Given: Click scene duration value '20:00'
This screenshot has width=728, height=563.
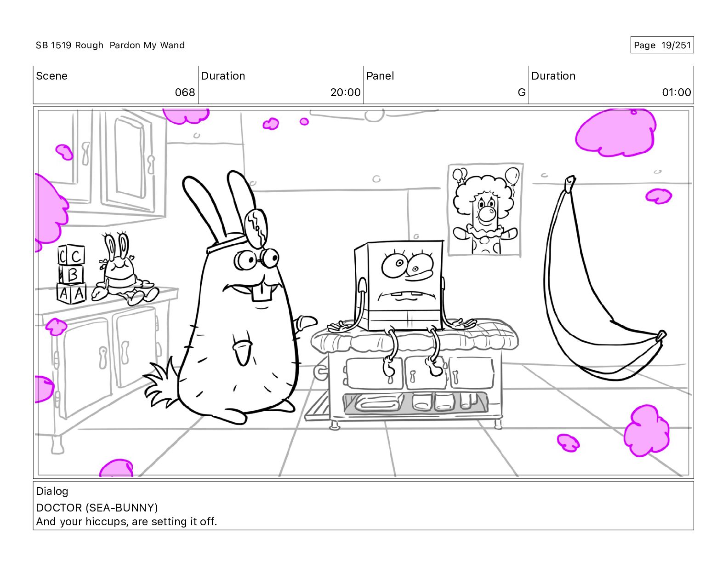Looking at the screenshot, I should tap(345, 92).
